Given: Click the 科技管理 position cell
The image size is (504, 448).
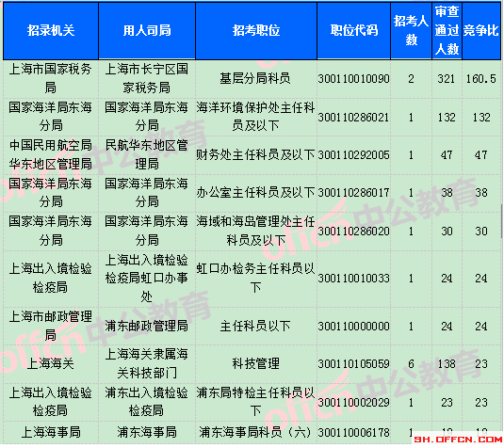Looking at the screenshot, I should pos(255,364).
